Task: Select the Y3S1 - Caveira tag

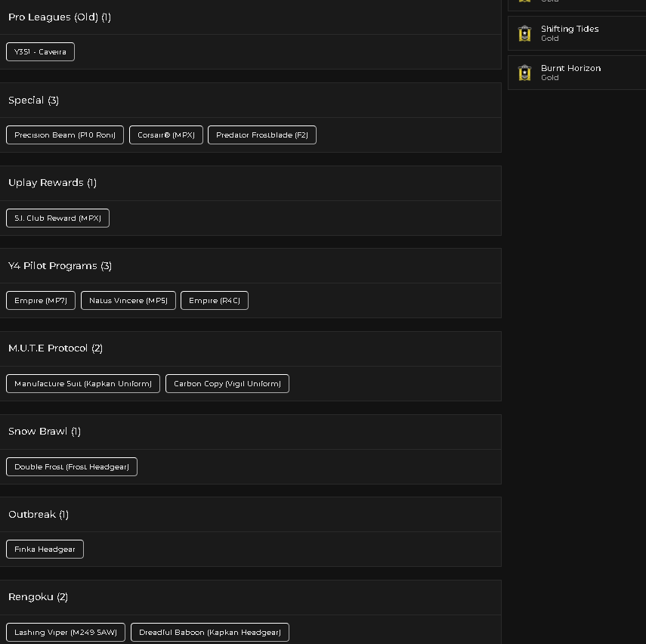Action: point(40,52)
